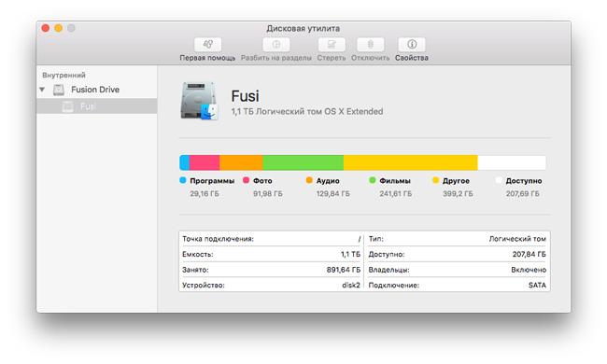Image resolution: width=607 pixels, height=364 pixels.
Task: Click the Partition (Разбить на разделы) icon
Action: tap(276, 45)
